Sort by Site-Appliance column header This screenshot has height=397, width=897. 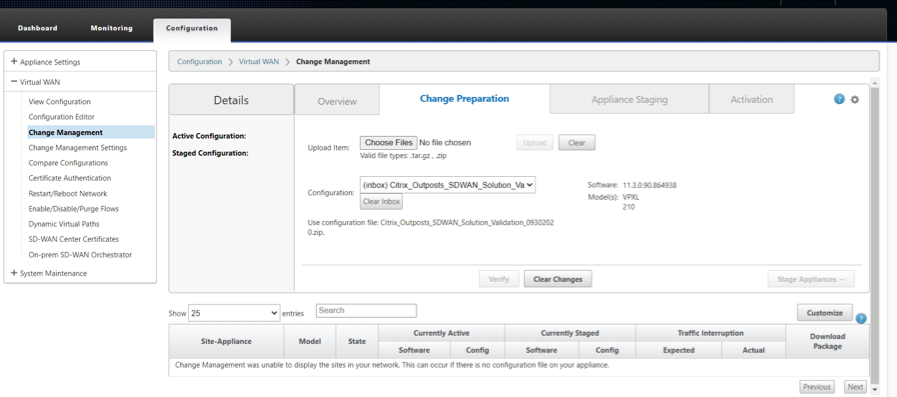coord(226,341)
